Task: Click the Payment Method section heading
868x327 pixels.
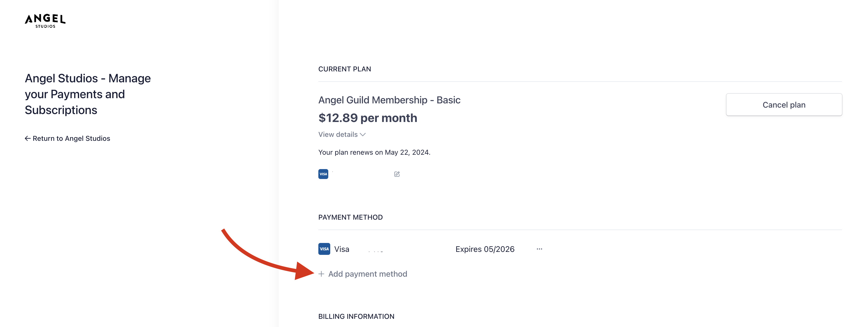Action: click(x=350, y=217)
